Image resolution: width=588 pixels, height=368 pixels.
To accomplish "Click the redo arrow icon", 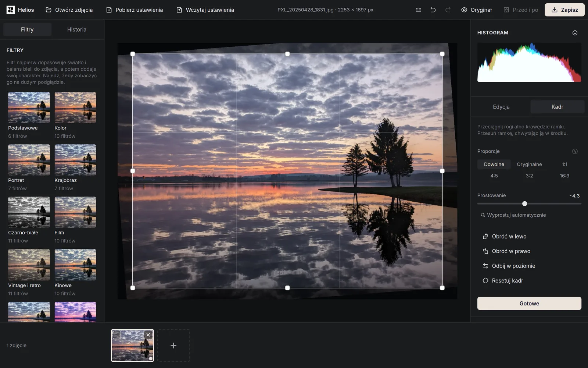I will pos(448,10).
